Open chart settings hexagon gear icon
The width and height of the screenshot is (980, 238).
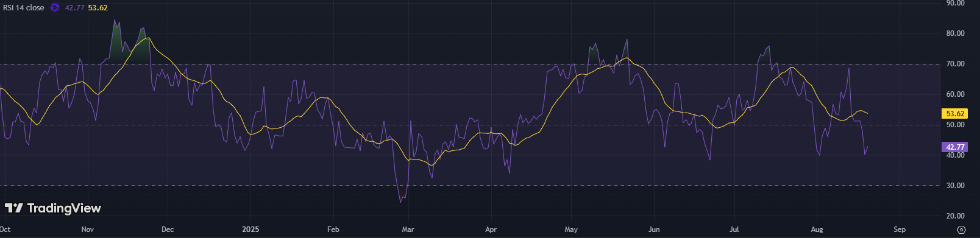coord(961,229)
